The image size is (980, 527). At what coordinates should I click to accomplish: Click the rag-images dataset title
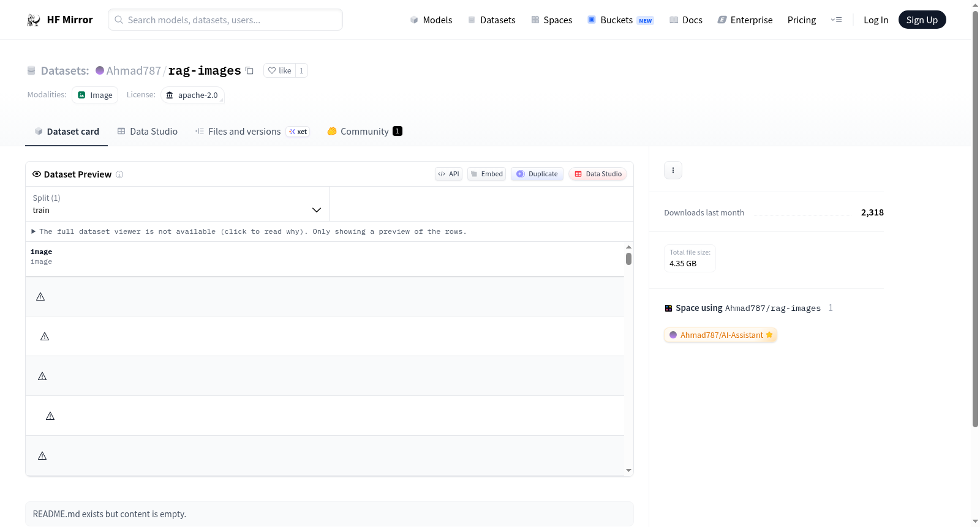click(205, 70)
